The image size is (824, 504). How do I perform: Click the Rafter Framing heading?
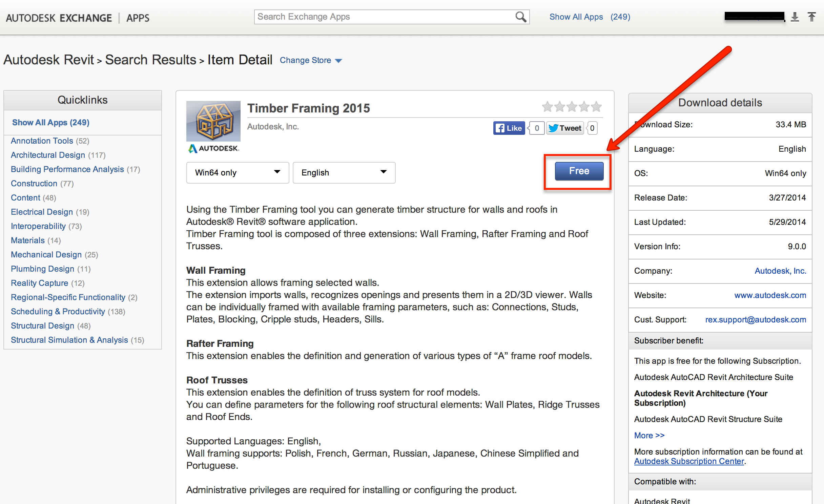coord(220,343)
